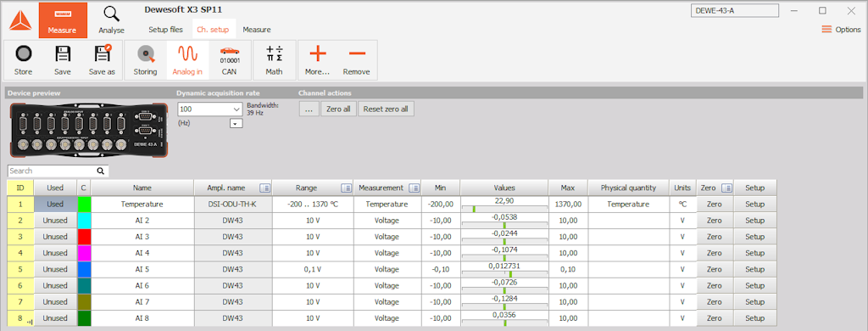Zero the Temperature channel
Image resolution: width=868 pixels, height=331 pixels.
[715, 204]
